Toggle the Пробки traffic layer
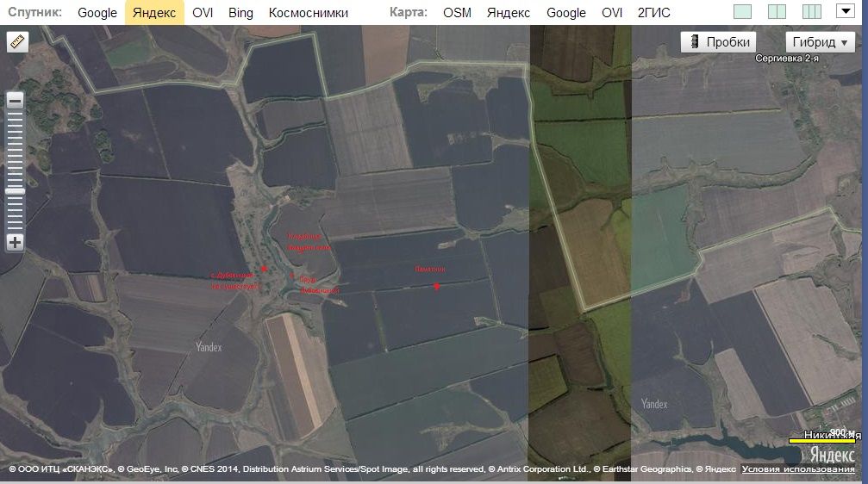 [x=718, y=42]
